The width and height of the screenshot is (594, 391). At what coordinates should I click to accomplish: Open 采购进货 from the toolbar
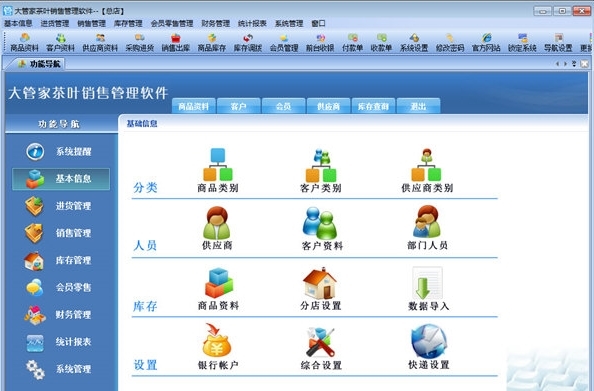pos(140,42)
